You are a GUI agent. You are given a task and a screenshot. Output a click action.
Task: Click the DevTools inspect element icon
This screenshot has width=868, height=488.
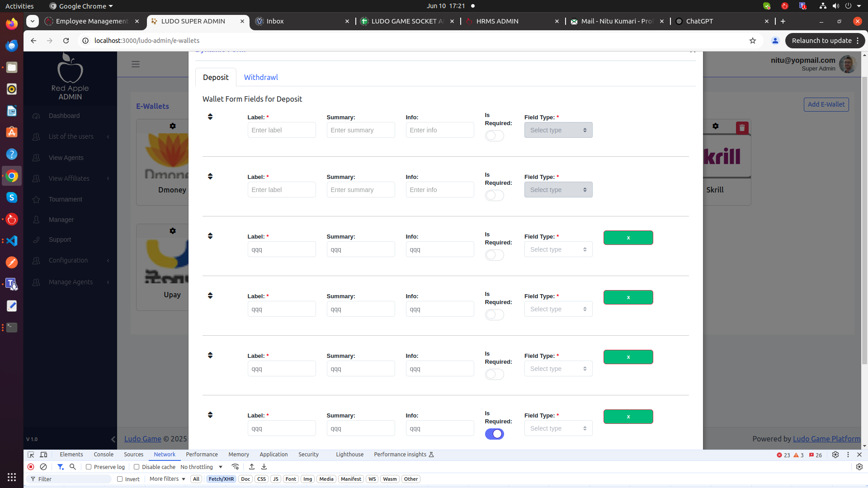(x=31, y=455)
